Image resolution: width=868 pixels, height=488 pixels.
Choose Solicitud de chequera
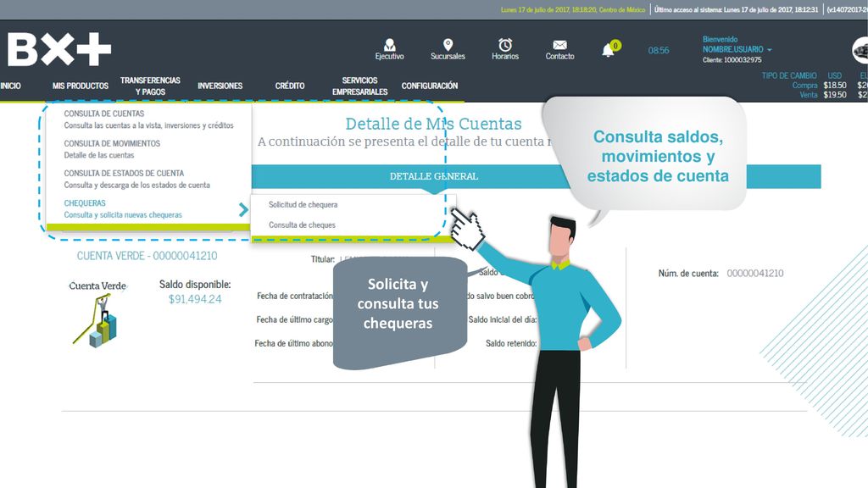[x=303, y=205]
